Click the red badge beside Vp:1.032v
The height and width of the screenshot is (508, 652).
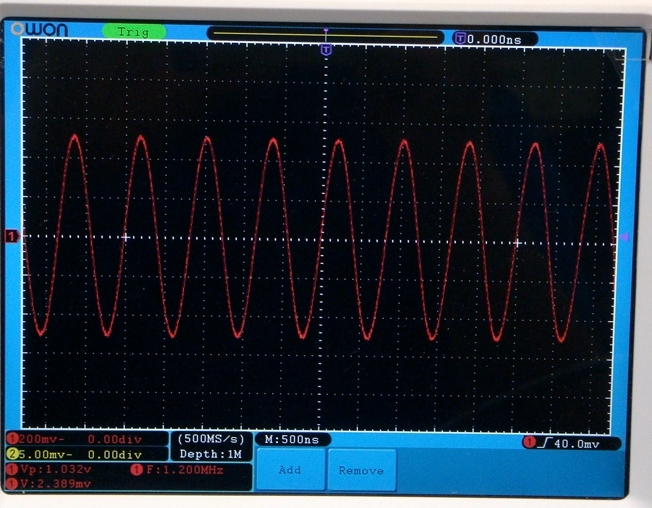[x=12, y=469]
